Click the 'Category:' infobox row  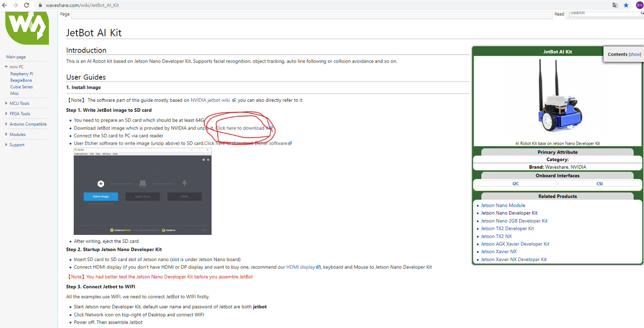(x=557, y=159)
